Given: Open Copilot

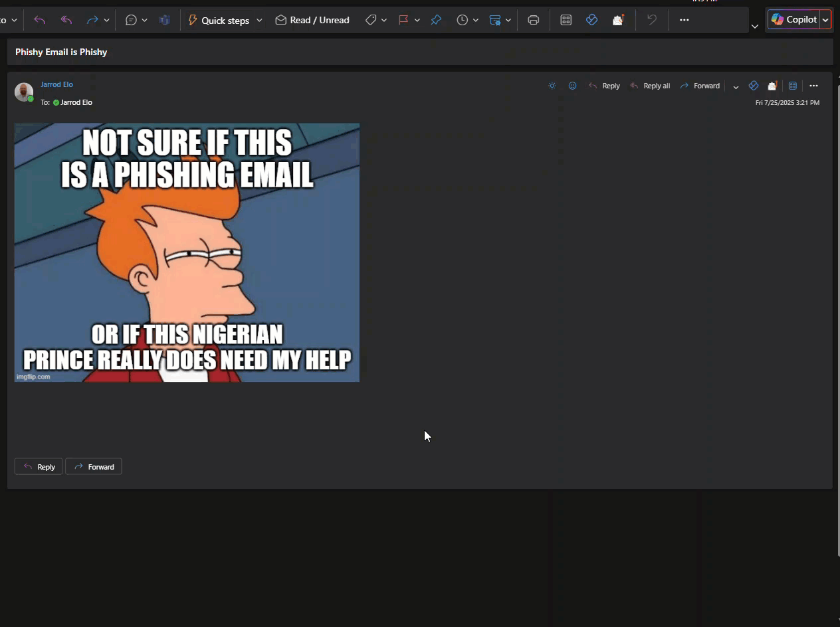Looking at the screenshot, I should point(794,19).
